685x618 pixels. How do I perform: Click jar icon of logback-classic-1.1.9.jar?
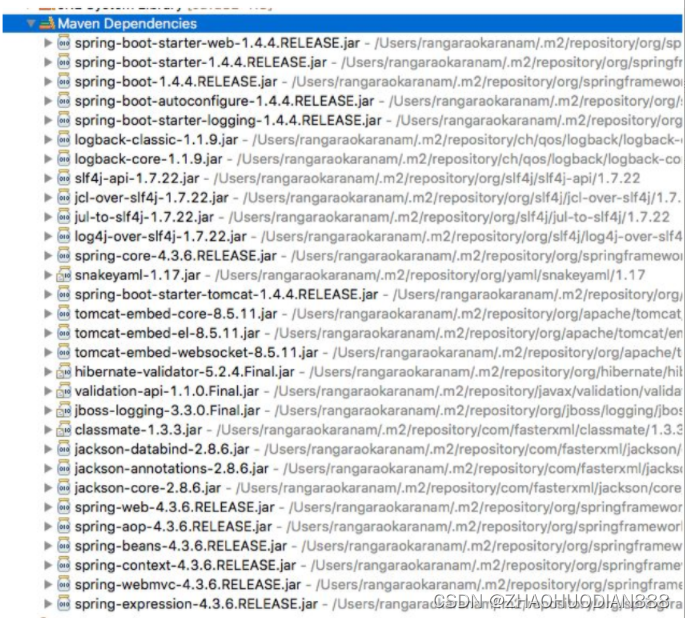[64, 140]
